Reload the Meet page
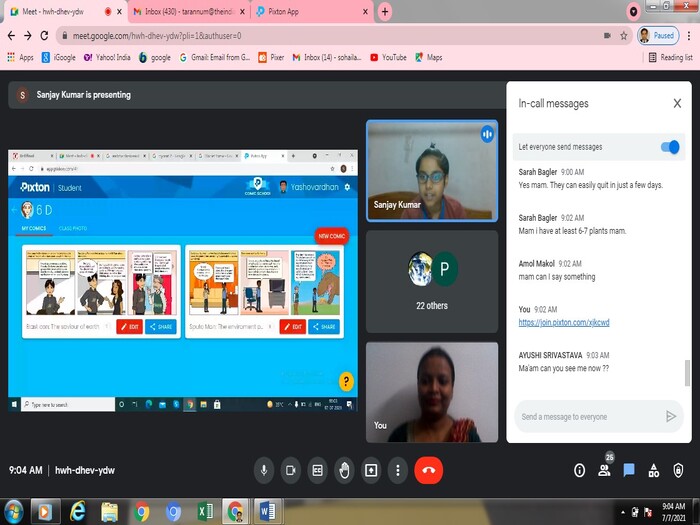The height and width of the screenshot is (525, 700). [x=44, y=36]
